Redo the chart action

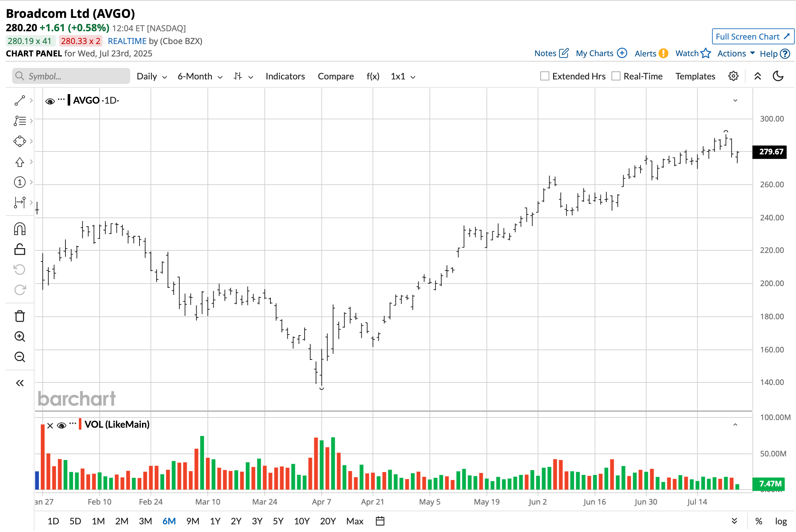pos(20,290)
